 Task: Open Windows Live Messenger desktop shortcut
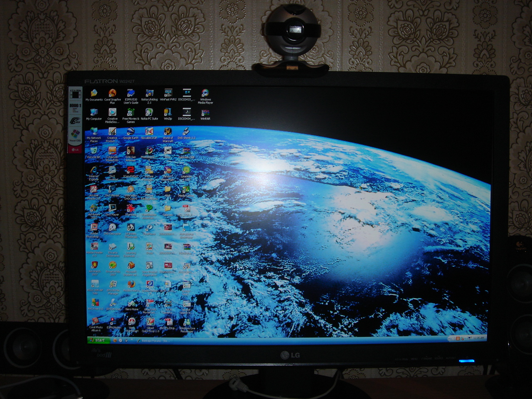[187, 325]
